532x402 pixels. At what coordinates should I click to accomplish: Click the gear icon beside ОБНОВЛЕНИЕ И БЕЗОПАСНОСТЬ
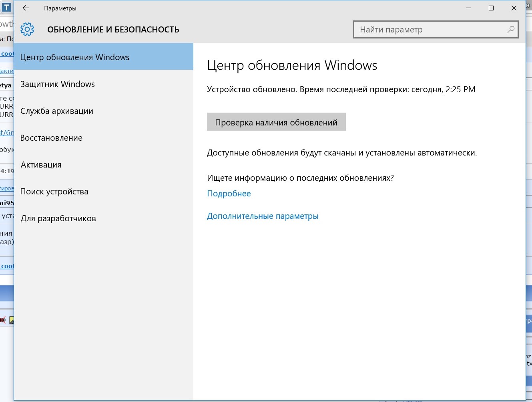pyautogui.click(x=27, y=29)
